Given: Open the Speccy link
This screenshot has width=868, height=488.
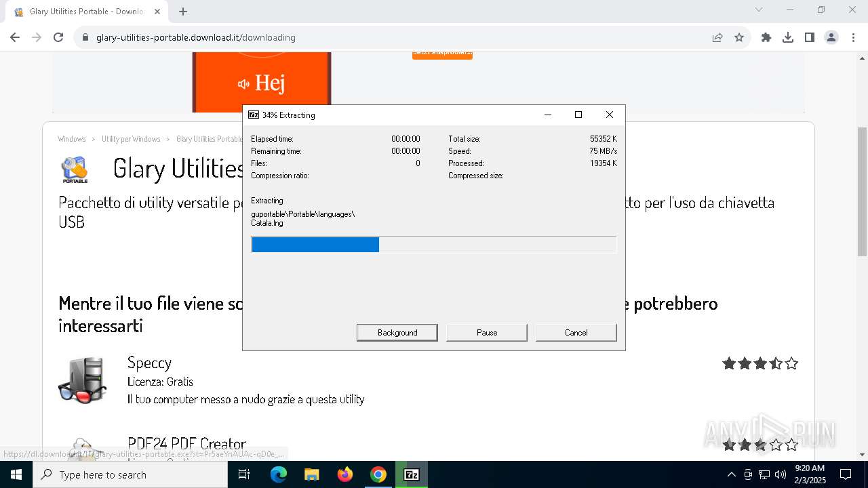Looking at the screenshot, I should click(149, 362).
